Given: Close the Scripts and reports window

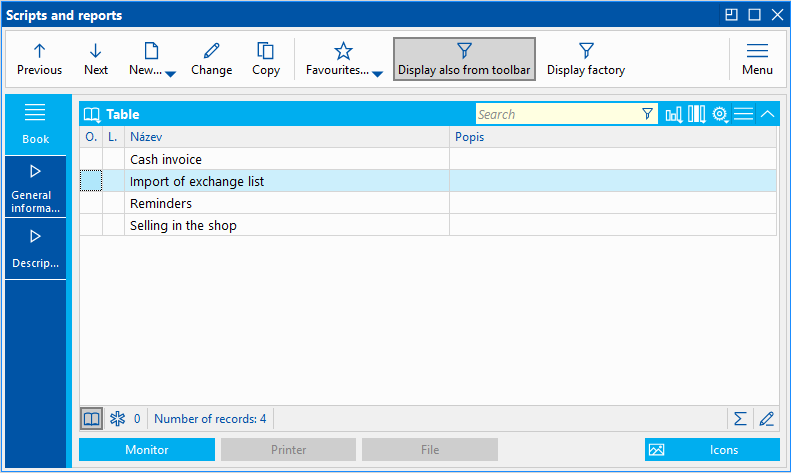Looking at the screenshot, I should click(777, 15).
